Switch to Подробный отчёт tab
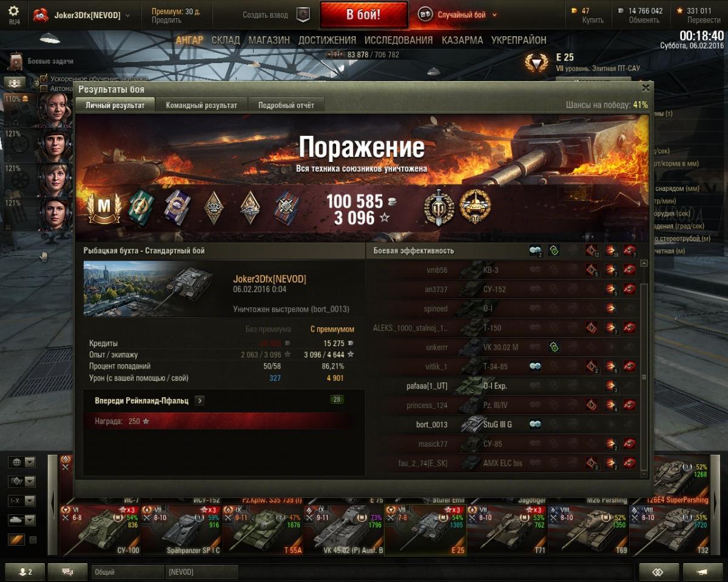The image size is (728, 582). coord(286,105)
